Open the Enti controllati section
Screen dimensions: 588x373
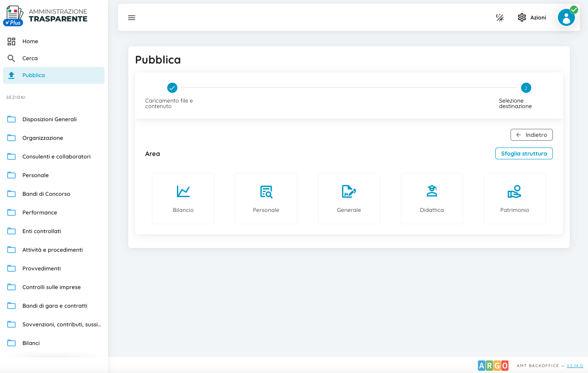pyautogui.click(x=54, y=231)
